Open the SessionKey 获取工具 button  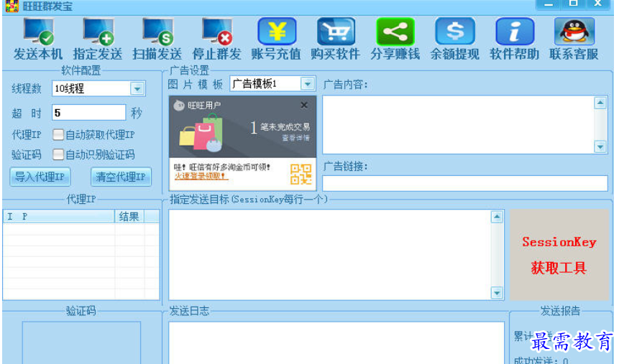pos(559,255)
